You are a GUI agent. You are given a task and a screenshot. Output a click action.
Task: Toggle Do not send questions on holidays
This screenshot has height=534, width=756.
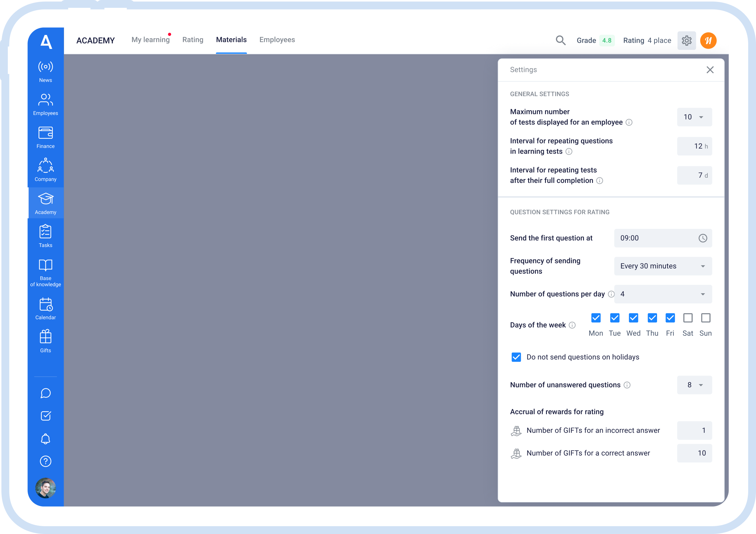(516, 357)
